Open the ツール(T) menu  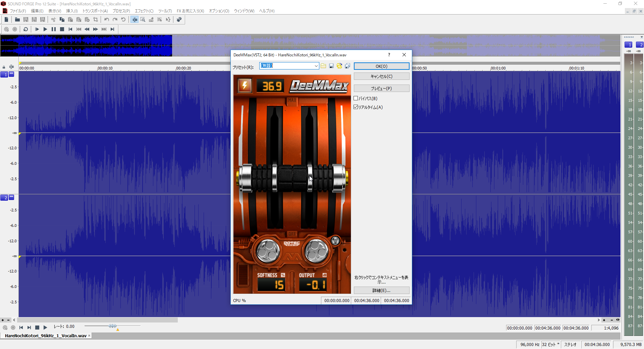[165, 11]
